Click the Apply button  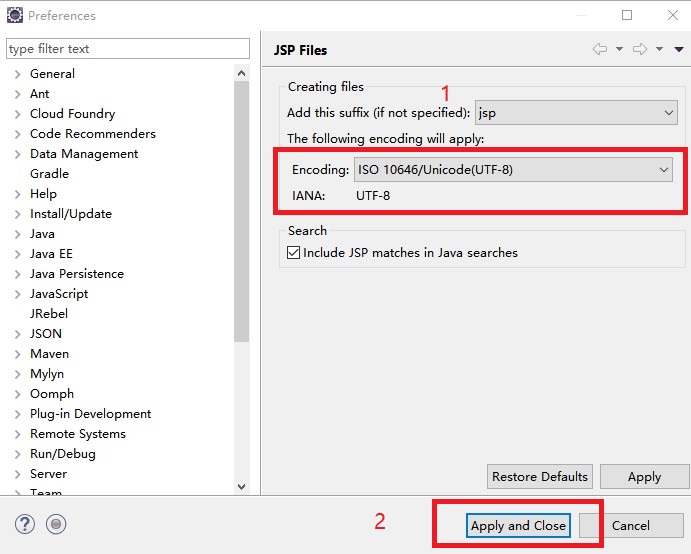645,476
